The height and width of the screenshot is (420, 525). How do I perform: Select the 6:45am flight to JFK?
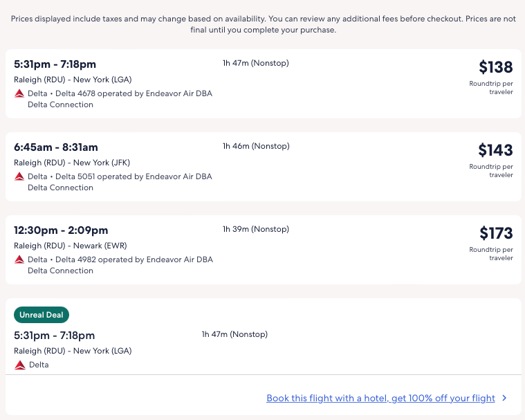click(56, 147)
